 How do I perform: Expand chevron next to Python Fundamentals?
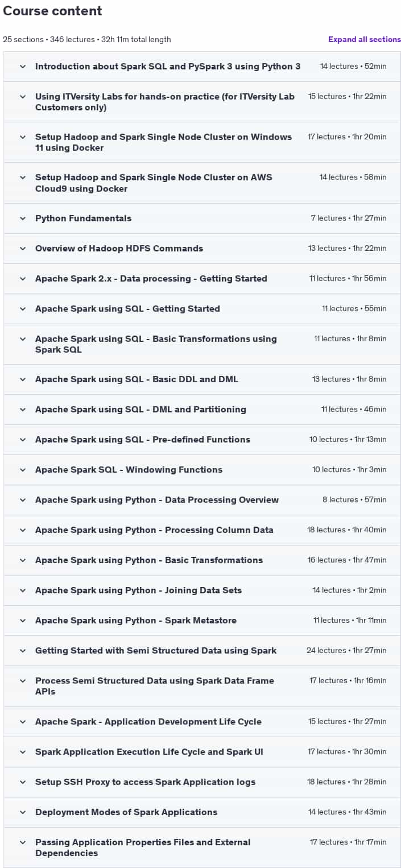[x=23, y=218]
